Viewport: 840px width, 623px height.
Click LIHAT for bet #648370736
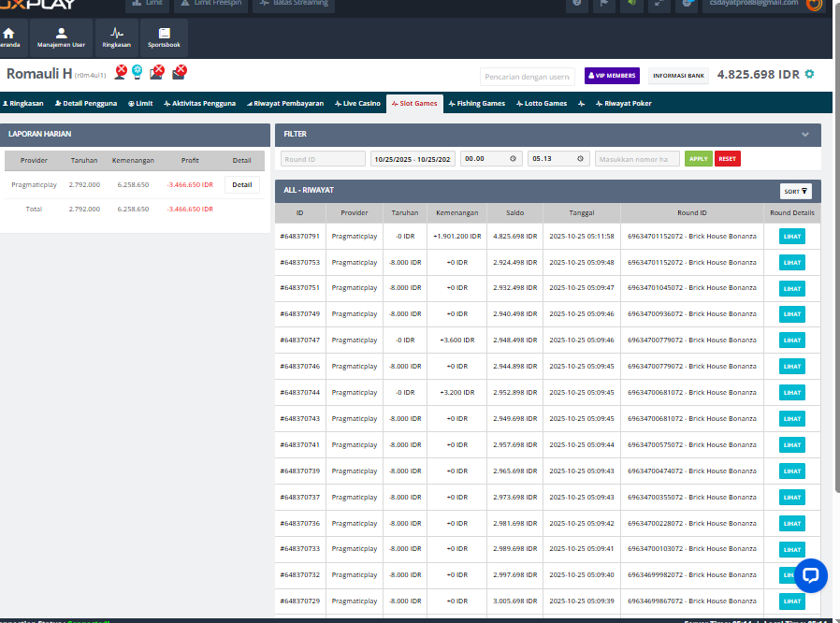(791, 523)
